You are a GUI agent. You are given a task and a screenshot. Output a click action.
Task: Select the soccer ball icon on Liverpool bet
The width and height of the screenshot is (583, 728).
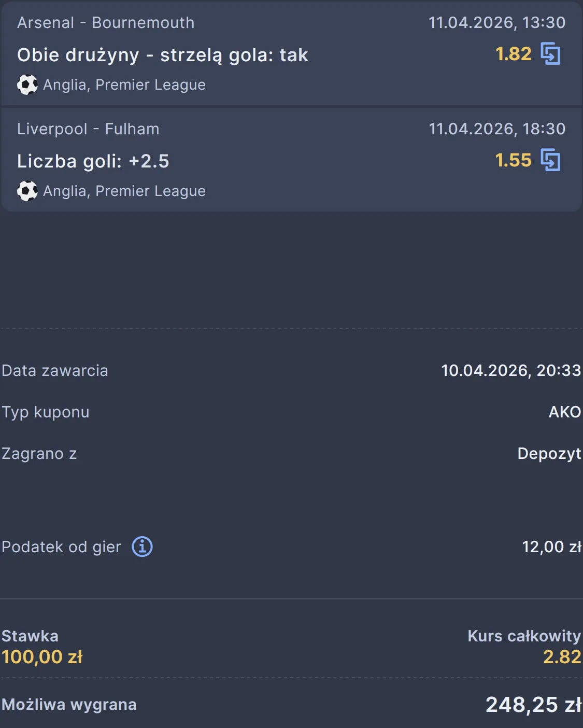[x=29, y=191]
